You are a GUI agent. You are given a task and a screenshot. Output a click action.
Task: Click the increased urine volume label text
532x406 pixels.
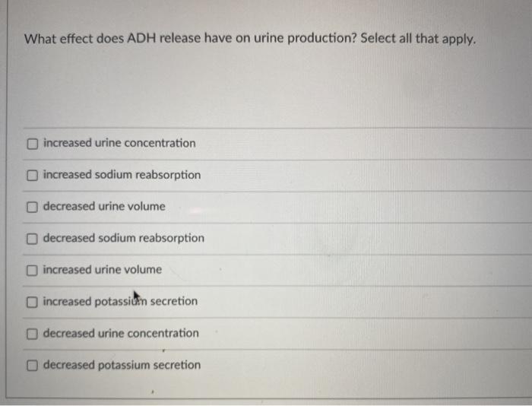pos(102,270)
